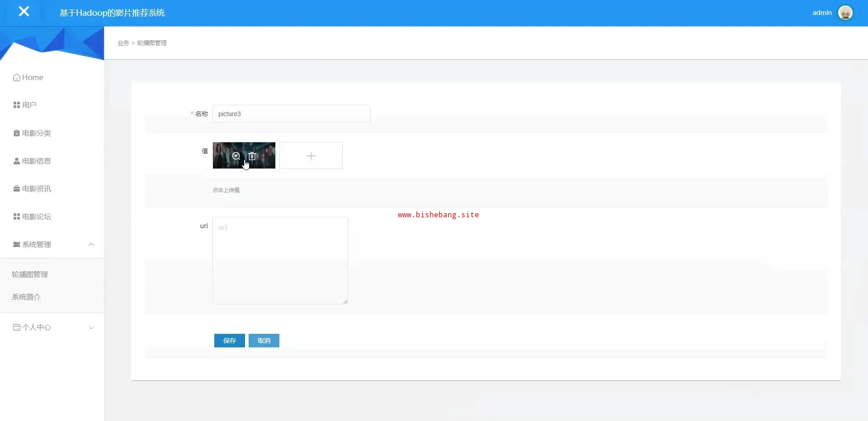Cancel editing with 取消

coord(264,341)
